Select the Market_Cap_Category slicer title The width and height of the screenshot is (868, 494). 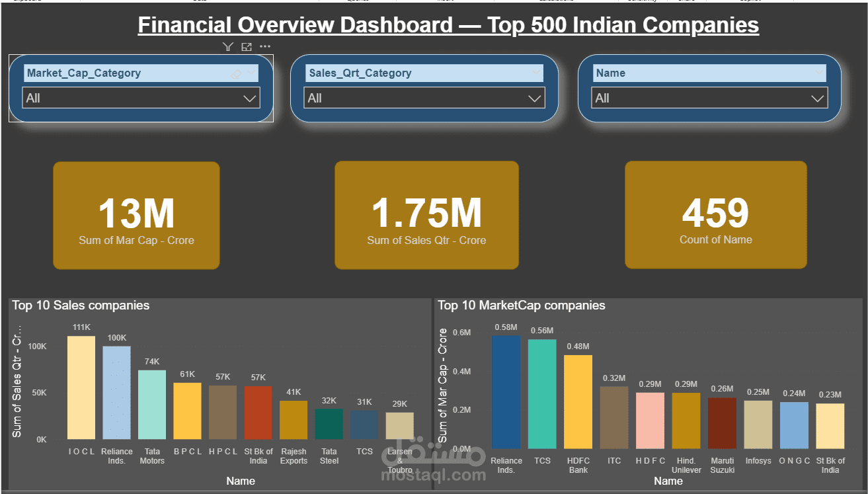(x=84, y=73)
